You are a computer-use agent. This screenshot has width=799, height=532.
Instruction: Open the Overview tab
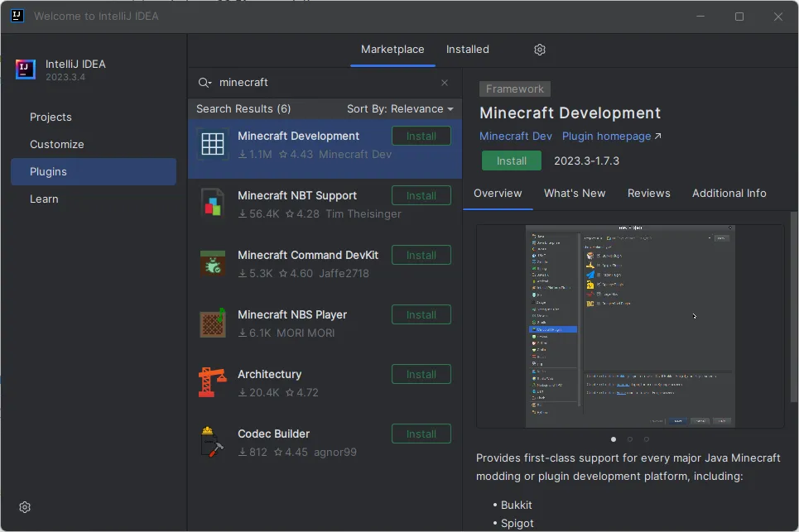coord(498,194)
